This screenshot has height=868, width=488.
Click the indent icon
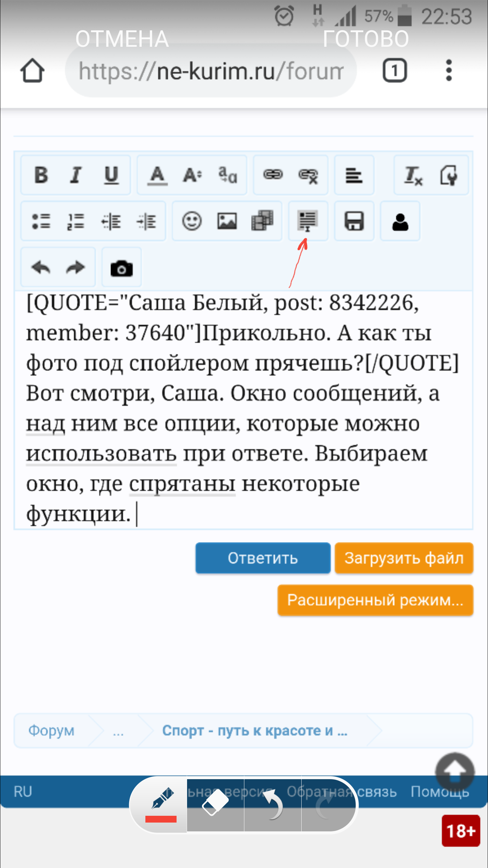[146, 221]
